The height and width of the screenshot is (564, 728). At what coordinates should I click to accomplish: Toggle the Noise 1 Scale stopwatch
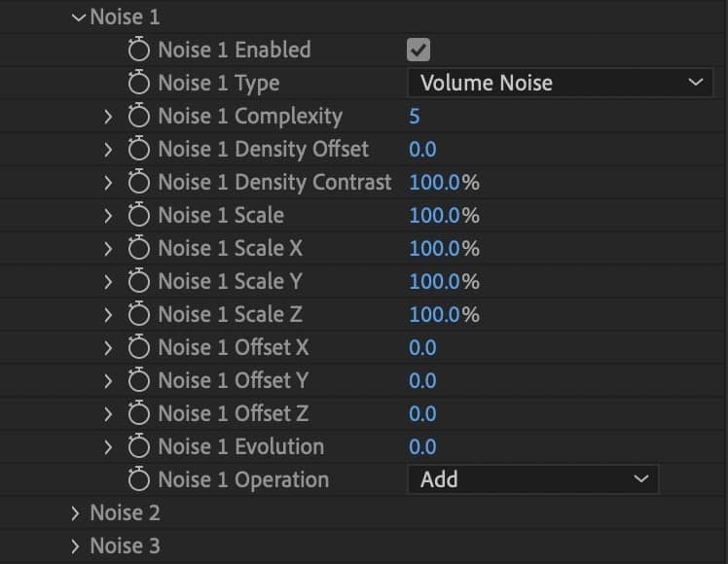140,215
